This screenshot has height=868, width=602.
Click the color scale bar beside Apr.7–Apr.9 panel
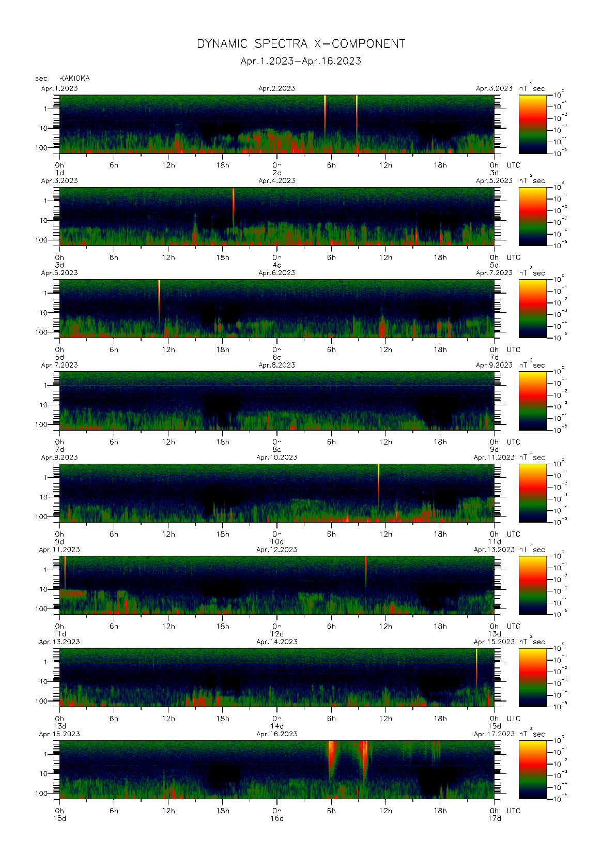click(533, 401)
